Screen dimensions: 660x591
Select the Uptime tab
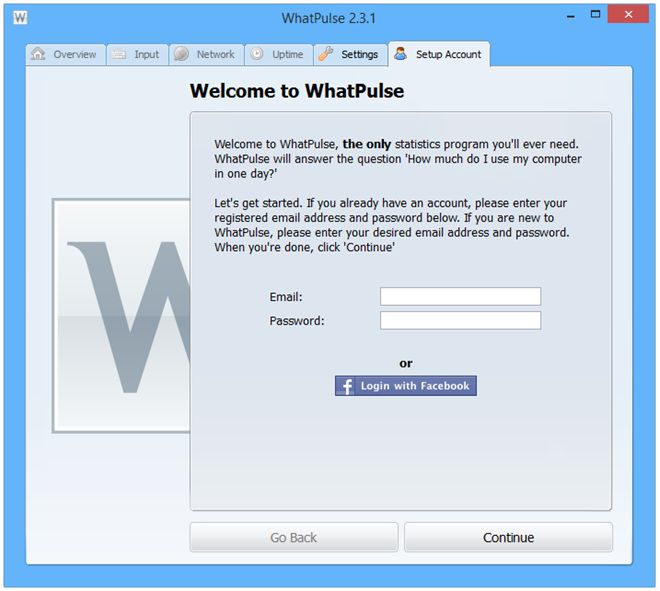pyautogui.click(x=279, y=54)
